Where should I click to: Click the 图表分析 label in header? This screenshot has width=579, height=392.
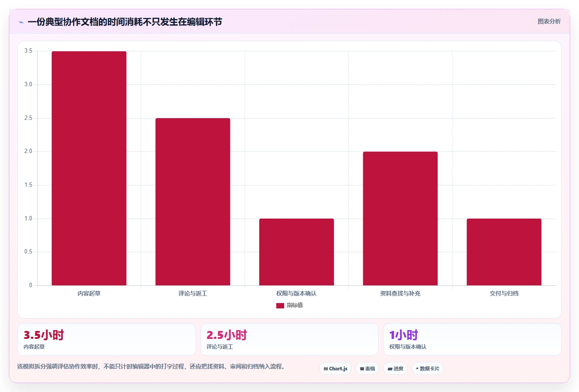click(x=549, y=21)
